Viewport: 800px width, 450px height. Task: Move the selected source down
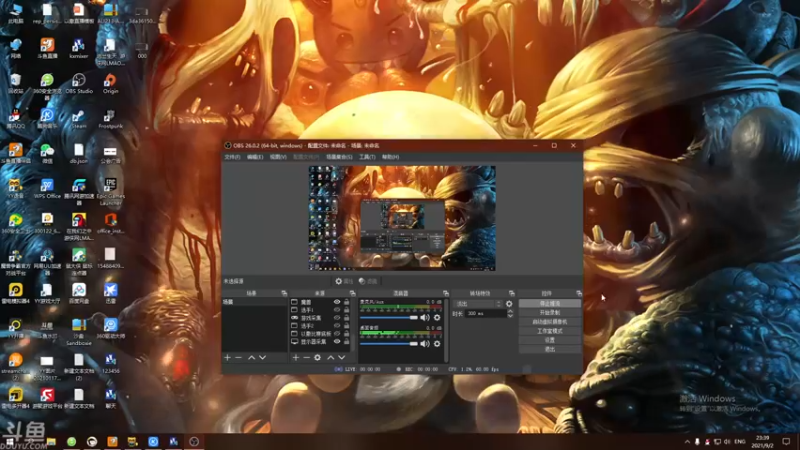click(341, 358)
